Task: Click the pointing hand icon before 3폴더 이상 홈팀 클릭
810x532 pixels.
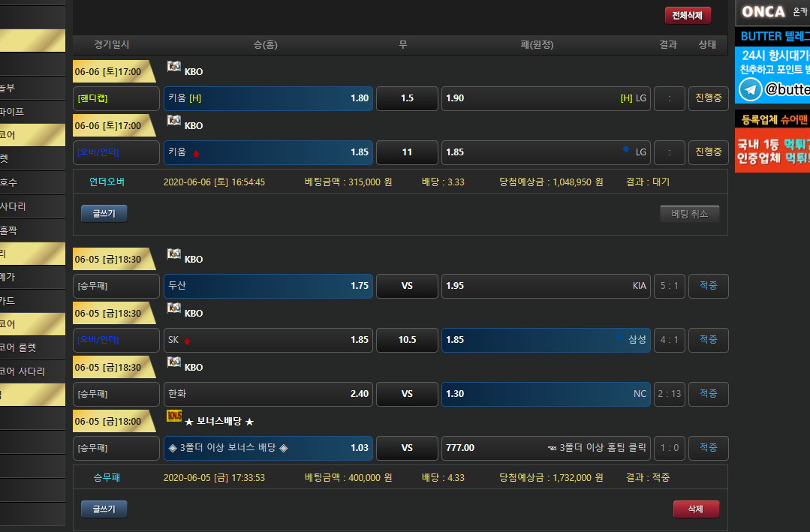Action: click(552, 448)
